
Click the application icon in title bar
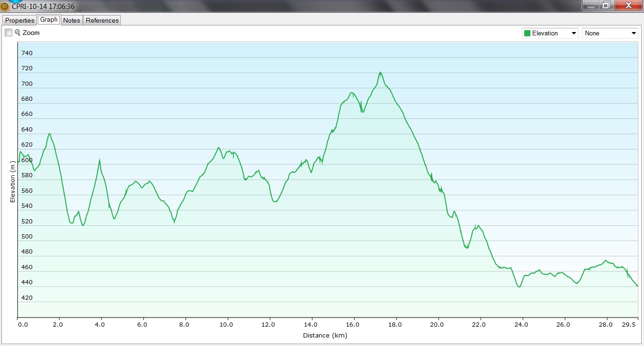coord(5,7)
